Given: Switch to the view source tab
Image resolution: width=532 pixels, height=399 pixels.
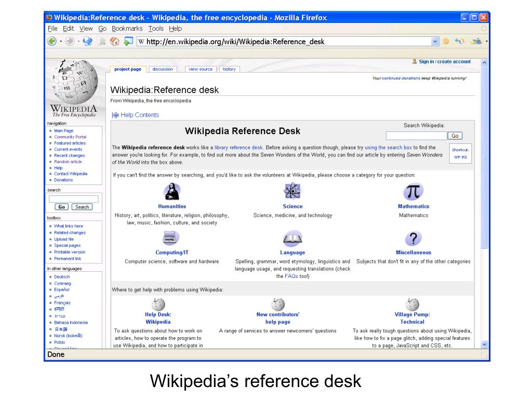Looking at the screenshot, I should (x=201, y=69).
